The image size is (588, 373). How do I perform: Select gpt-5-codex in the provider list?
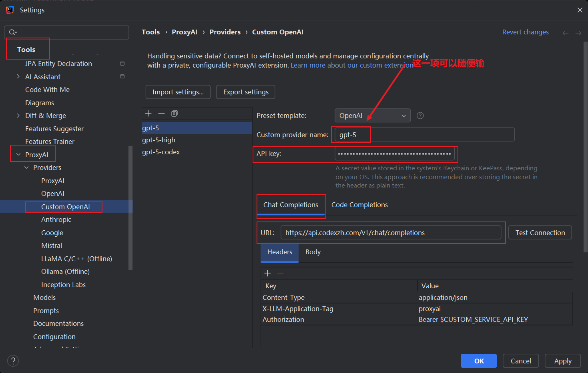[161, 152]
